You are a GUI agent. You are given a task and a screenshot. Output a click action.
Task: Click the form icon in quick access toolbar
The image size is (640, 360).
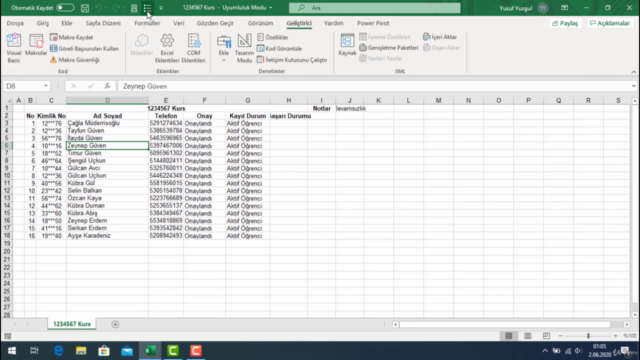134,8
